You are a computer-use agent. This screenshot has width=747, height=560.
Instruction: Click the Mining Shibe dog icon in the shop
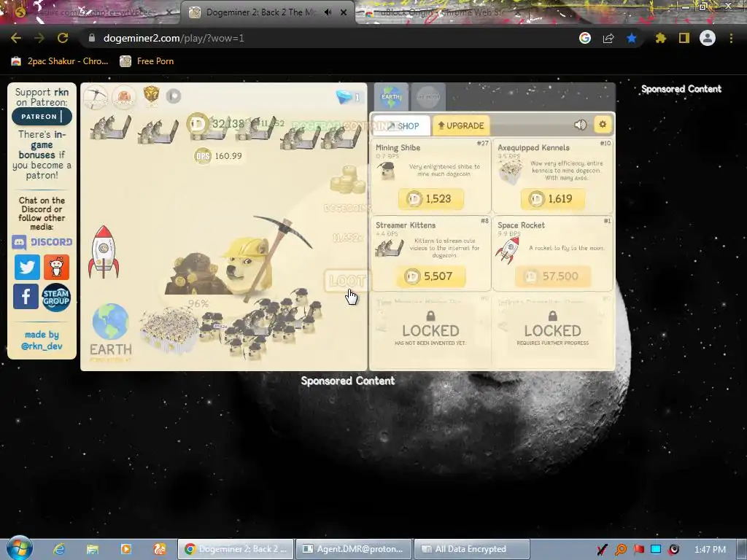387,171
